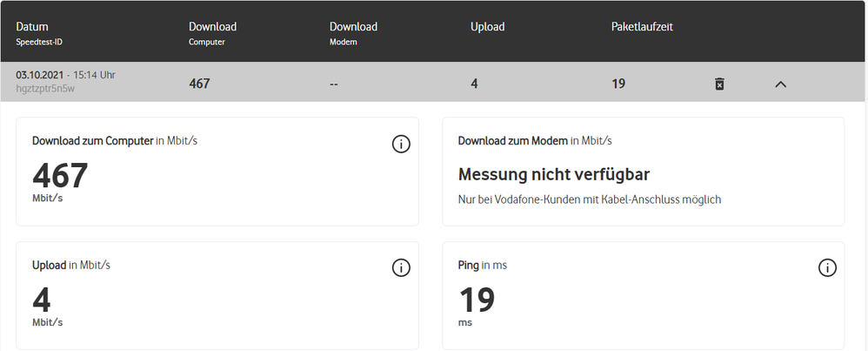The image size is (868, 351).
Task: Delete the speedtest entry with trash icon
Action: click(719, 84)
